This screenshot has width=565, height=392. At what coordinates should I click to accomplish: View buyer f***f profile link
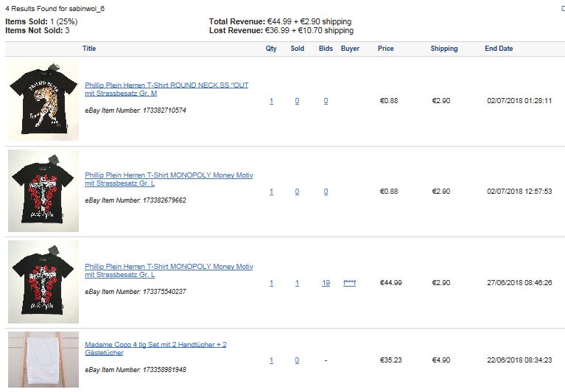click(349, 283)
